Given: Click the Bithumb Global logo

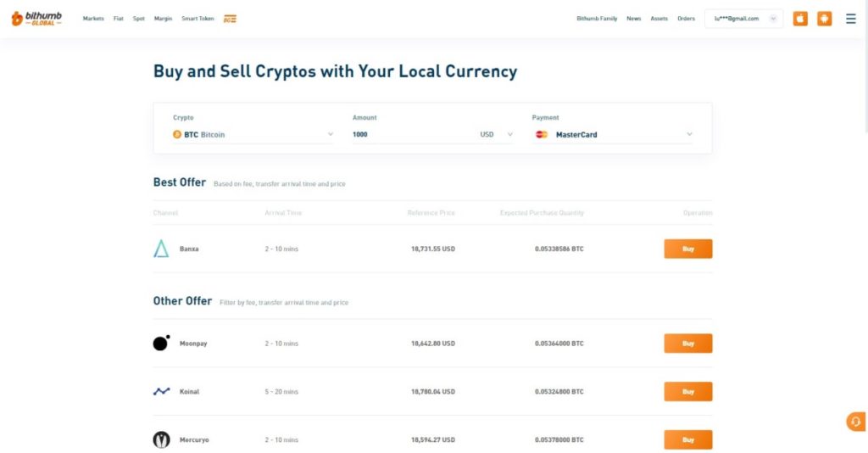Looking at the screenshot, I should pyautogui.click(x=36, y=19).
